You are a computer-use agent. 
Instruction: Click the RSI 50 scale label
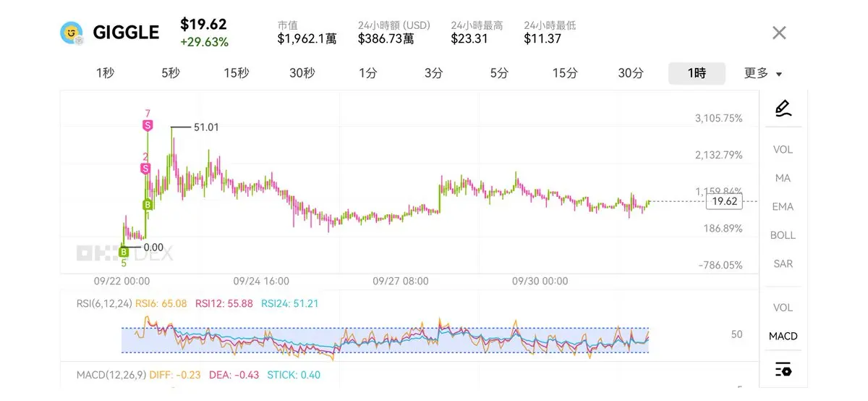tap(736, 334)
